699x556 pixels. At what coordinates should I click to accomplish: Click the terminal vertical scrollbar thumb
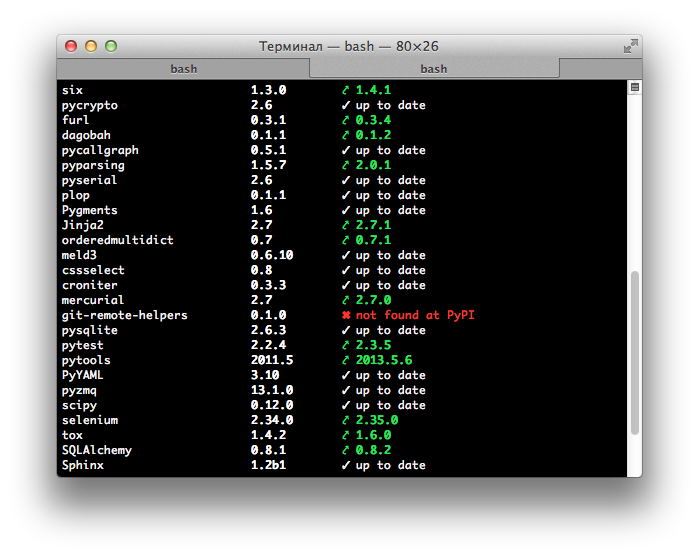[635, 353]
